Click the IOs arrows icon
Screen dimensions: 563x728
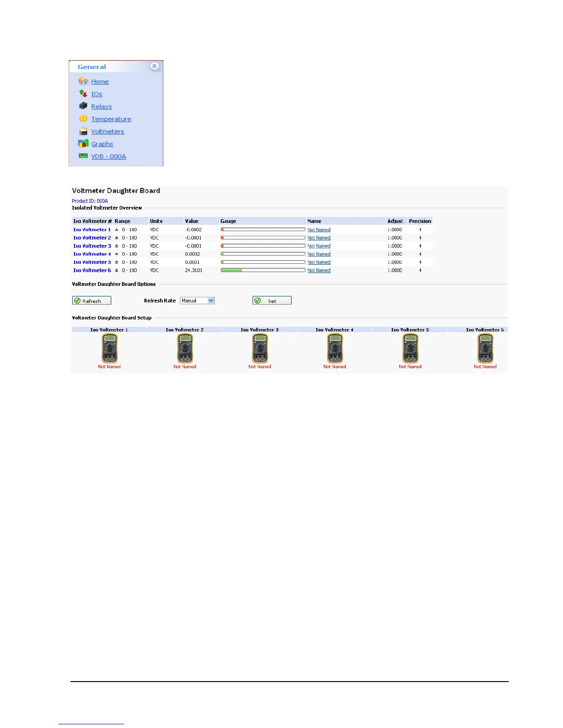tap(83, 94)
